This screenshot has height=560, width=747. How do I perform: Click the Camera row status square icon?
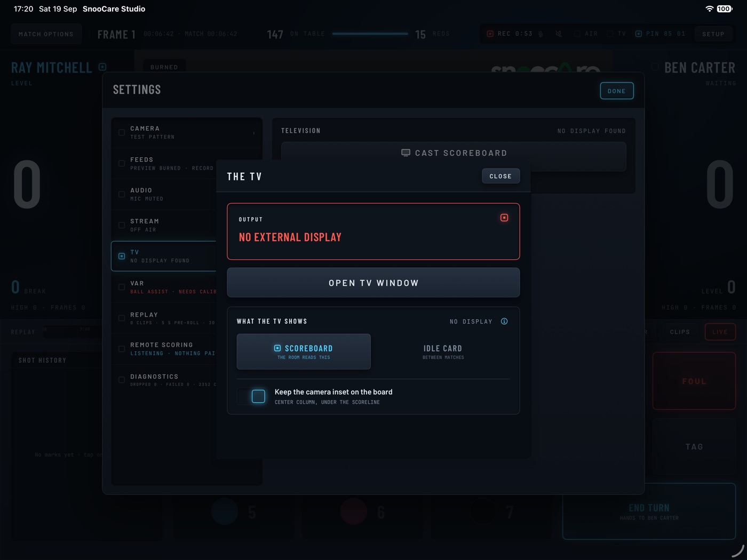[x=122, y=132]
